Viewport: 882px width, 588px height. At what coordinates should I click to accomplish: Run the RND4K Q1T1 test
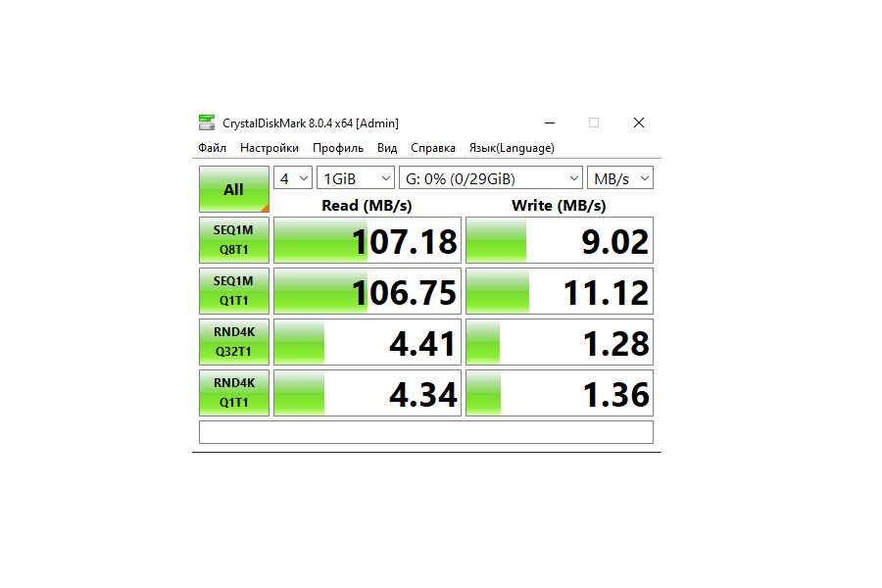click(233, 392)
